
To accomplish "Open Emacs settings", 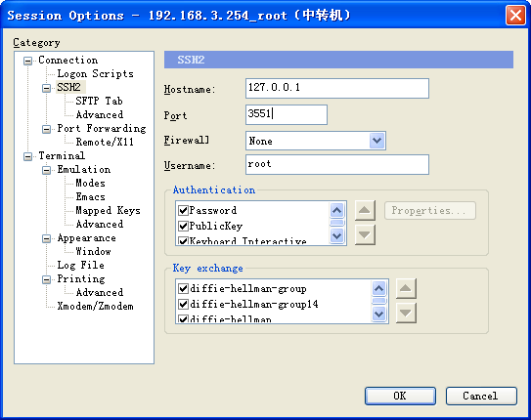I will pyautogui.click(x=90, y=196).
